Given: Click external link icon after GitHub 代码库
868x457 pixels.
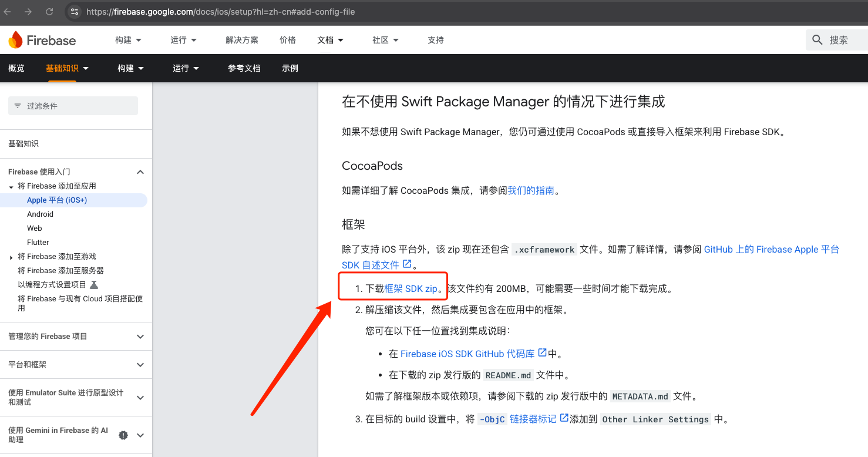Looking at the screenshot, I should pyautogui.click(x=542, y=352).
